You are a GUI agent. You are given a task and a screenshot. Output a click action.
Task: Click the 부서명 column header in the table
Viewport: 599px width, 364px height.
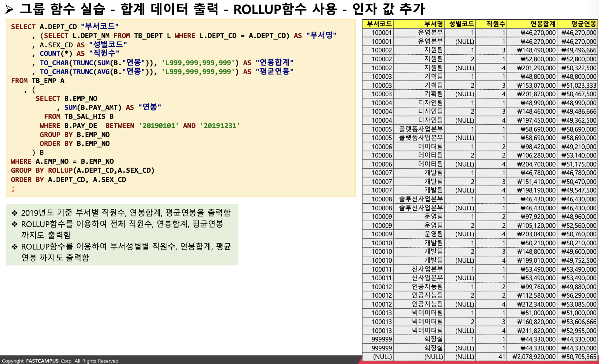419,24
